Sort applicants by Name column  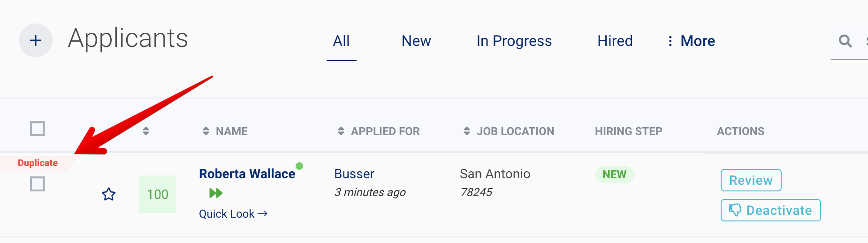[206, 131]
